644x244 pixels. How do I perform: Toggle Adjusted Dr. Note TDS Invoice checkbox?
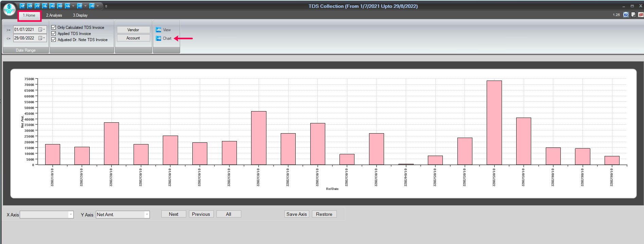53,40
